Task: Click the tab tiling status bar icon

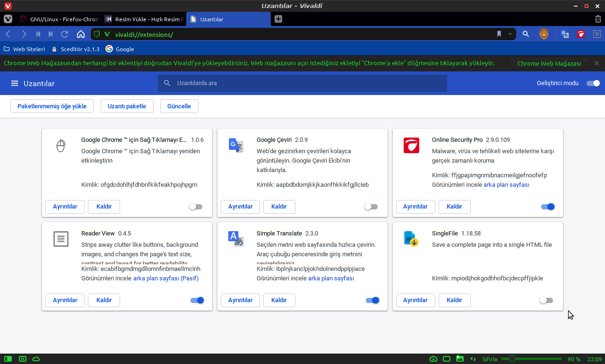Action: coord(23,359)
